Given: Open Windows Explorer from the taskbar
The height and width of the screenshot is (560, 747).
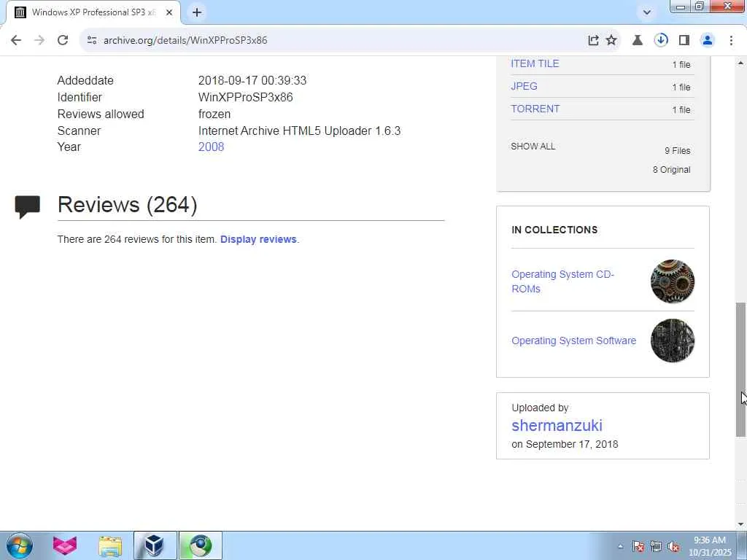Looking at the screenshot, I should click(x=110, y=545).
